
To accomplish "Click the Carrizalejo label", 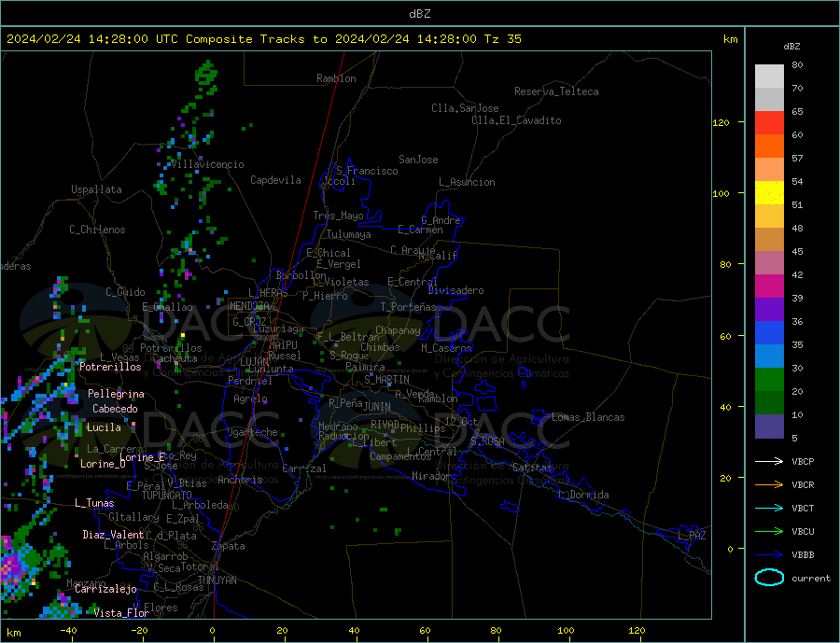I will (x=105, y=590).
